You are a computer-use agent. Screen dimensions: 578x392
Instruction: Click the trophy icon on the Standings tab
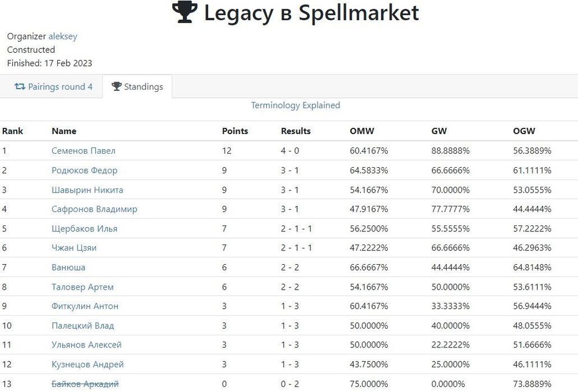116,87
